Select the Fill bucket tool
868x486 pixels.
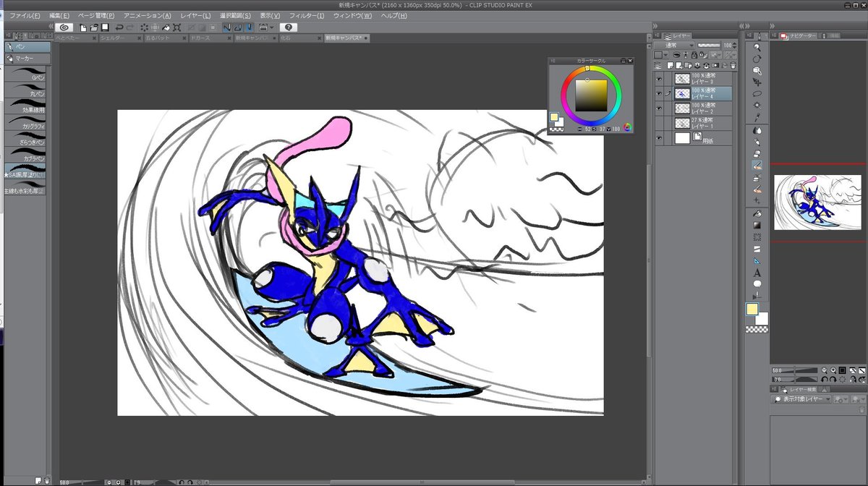[x=757, y=214]
